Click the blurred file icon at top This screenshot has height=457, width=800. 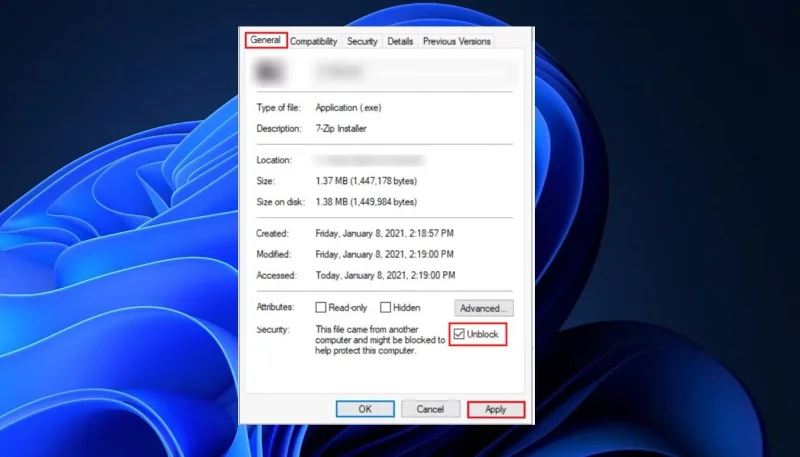click(x=269, y=72)
